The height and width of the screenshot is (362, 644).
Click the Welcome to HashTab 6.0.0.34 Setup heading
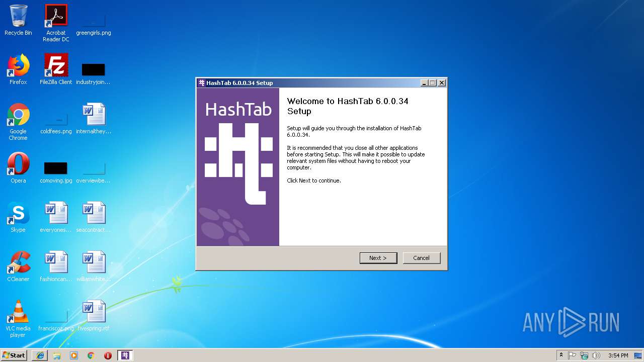tap(348, 106)
